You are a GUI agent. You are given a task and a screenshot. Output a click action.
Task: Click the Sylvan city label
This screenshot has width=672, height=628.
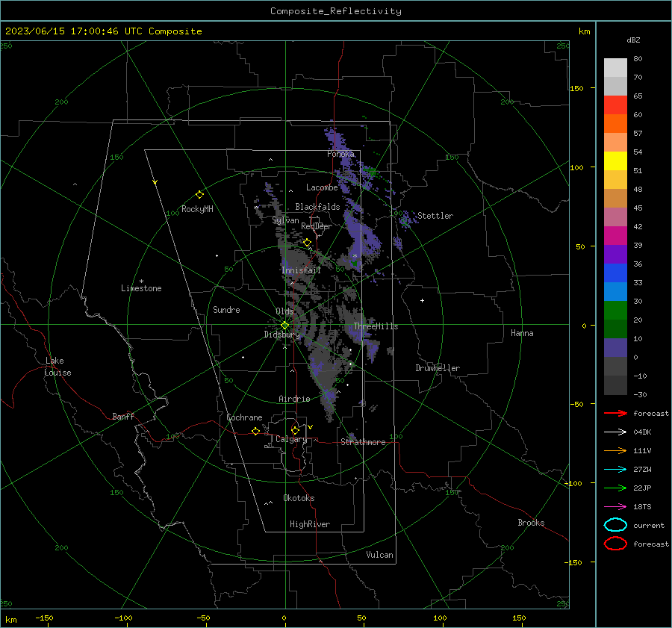tap(285, 220)
